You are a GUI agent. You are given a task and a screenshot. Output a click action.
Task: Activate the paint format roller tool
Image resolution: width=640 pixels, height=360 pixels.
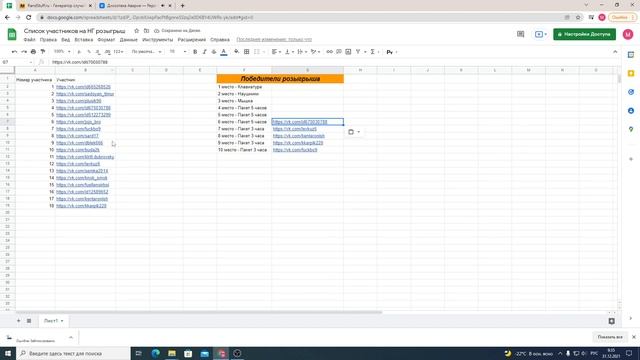(43, 52)
